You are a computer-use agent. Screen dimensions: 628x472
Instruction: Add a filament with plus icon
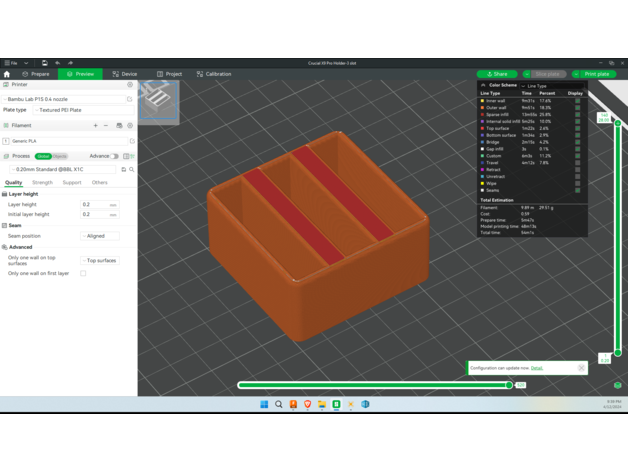96,126
